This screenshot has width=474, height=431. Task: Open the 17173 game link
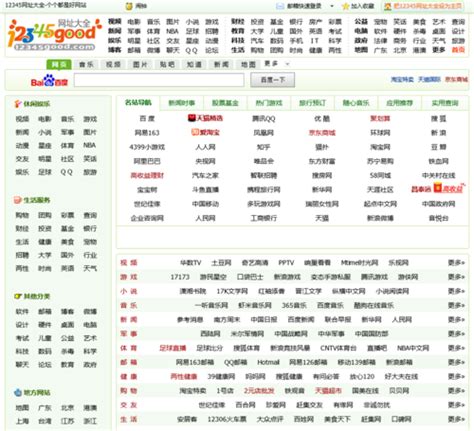point(180,277)
